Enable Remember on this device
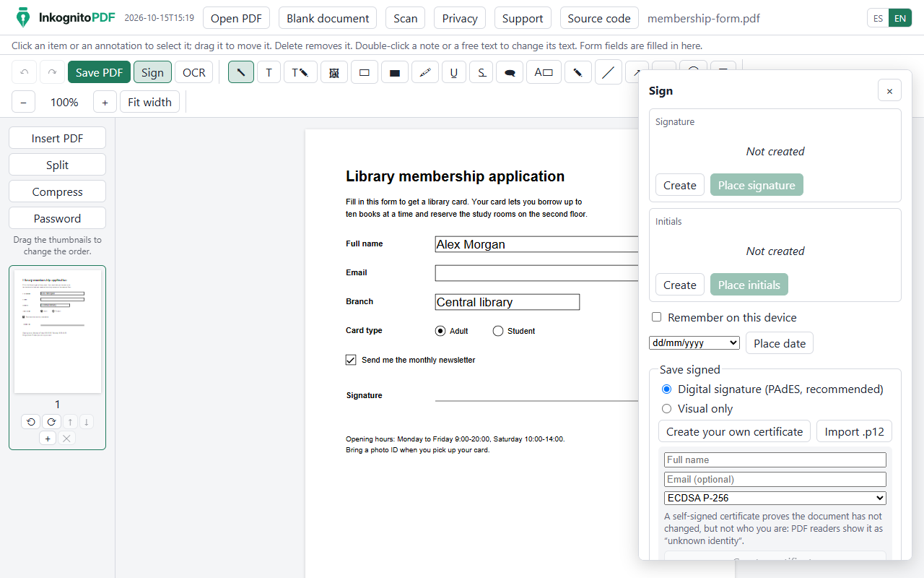Viewport: 924px width, 578px height. pos(657,317)
